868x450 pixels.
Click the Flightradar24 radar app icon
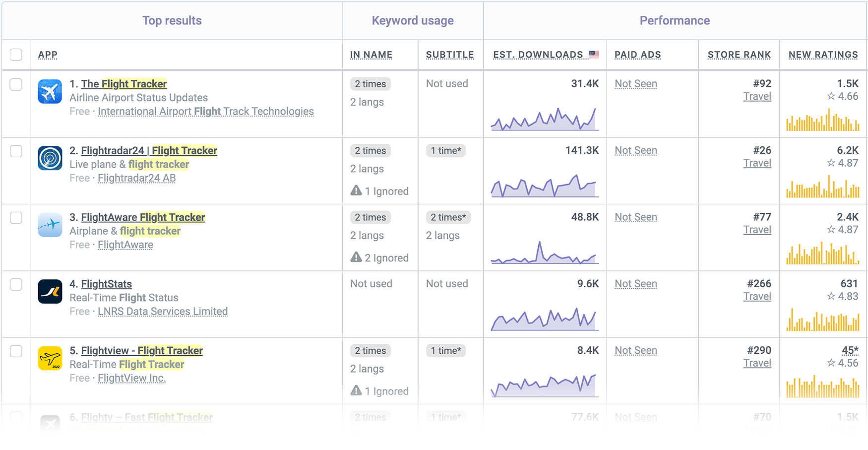click(50, 158)
